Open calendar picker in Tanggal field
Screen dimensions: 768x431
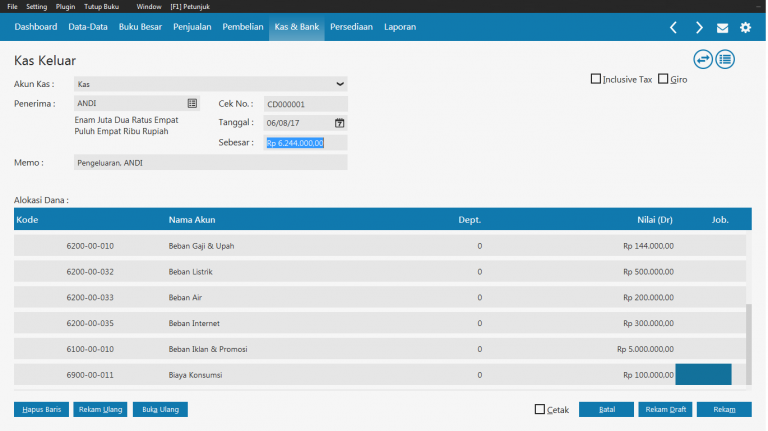(339, 123)
